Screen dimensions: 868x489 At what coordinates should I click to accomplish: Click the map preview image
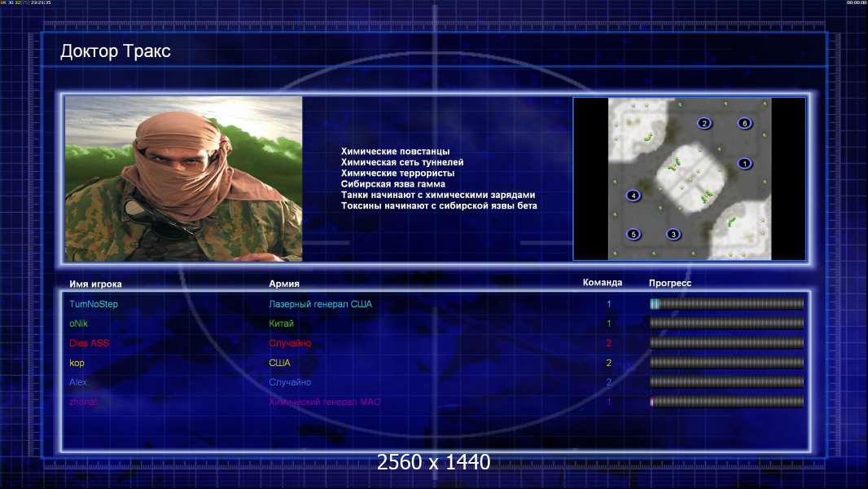pos(689,178)
